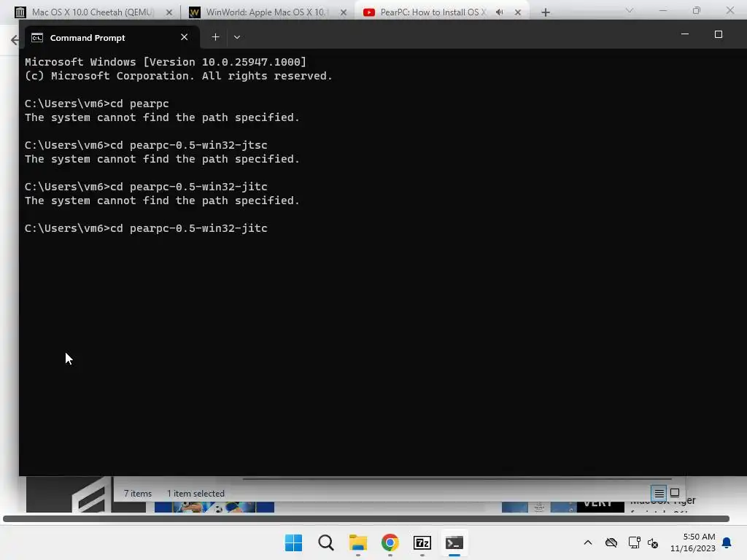Switch to PearPC How to Install YouTube tab
The image size is (747, 560).
441,12
